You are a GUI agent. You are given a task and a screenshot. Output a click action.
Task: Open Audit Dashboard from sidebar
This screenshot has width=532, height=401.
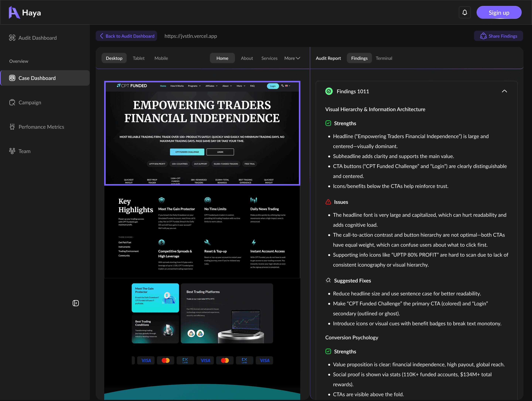pyautogui.click(x=37, y=38)
